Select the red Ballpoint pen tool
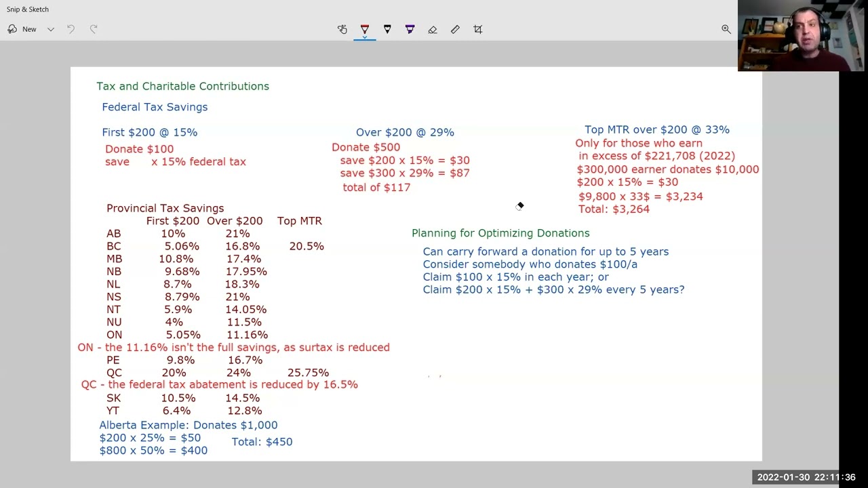This screenshot has width=868, height=488. click(x=365, y=29)
